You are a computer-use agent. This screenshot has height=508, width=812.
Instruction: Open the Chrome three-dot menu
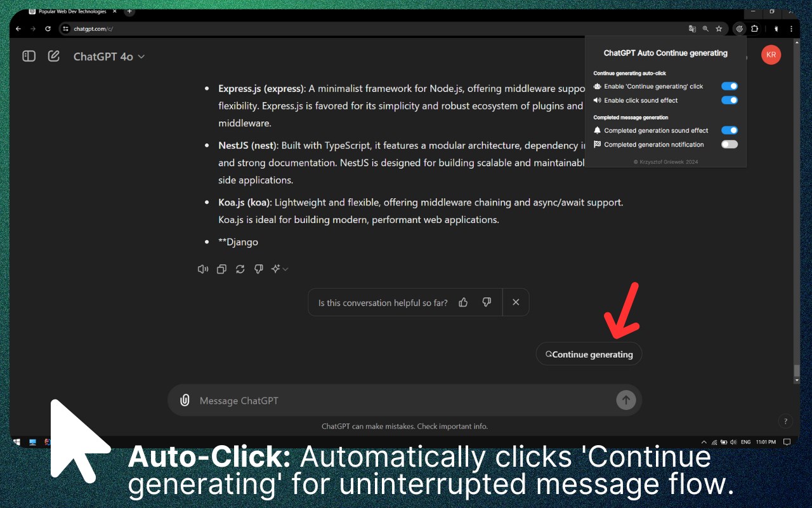(x=791, y=29)
